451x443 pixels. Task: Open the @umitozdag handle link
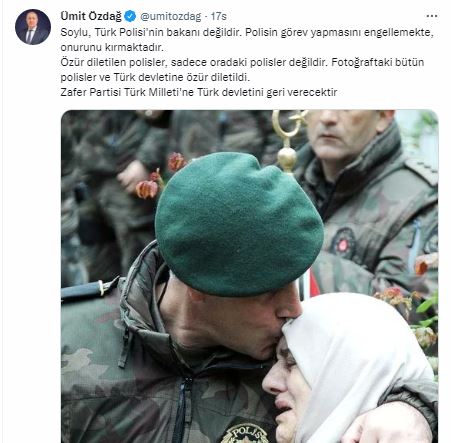click(x=171, y=16)
